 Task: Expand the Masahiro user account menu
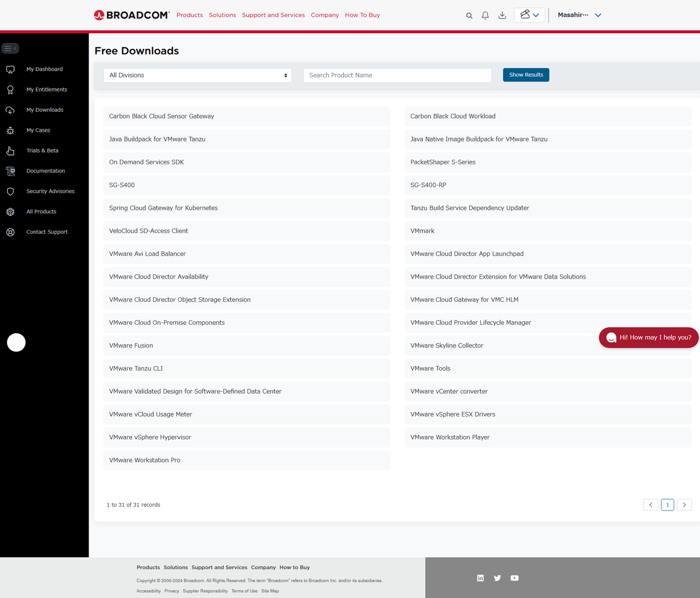pyautogui.click(x=579, y=15)
